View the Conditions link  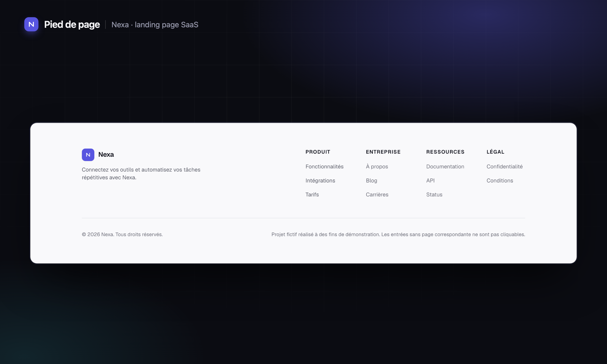click(500, 180)
